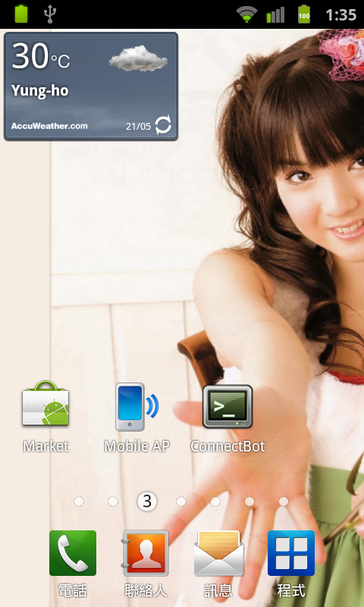Tap the 30°C temperature reading
The image size is (364, 607).
[41, 57]
